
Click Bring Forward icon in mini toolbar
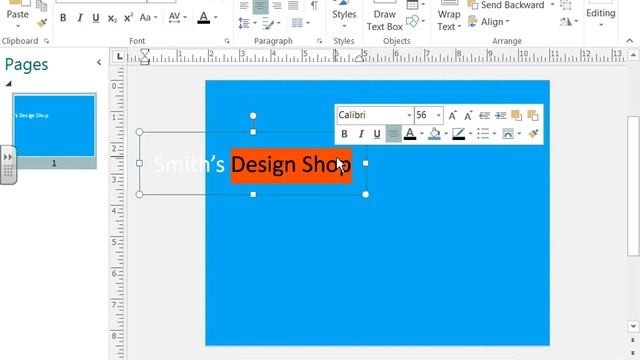(x=516, y=116)
